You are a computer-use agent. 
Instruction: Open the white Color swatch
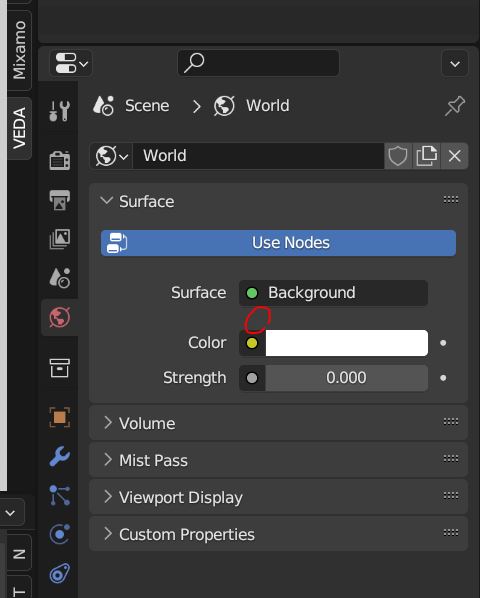click(347, 343)
